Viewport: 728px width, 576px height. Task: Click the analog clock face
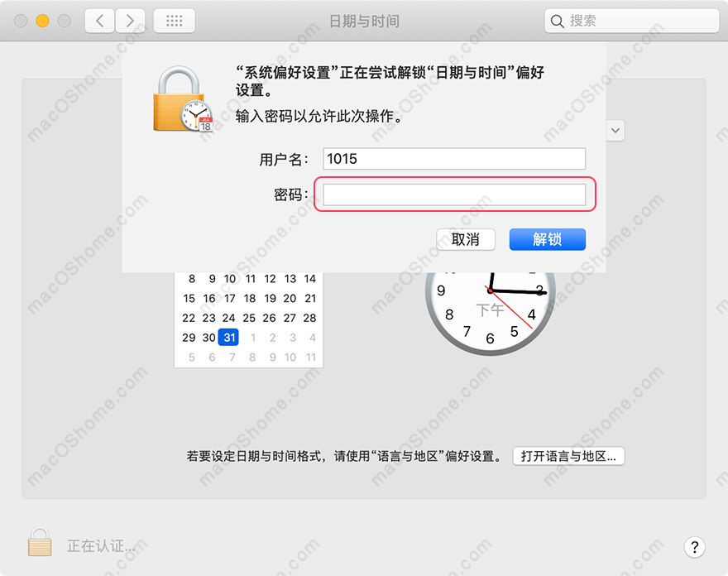tap(491, 310)
